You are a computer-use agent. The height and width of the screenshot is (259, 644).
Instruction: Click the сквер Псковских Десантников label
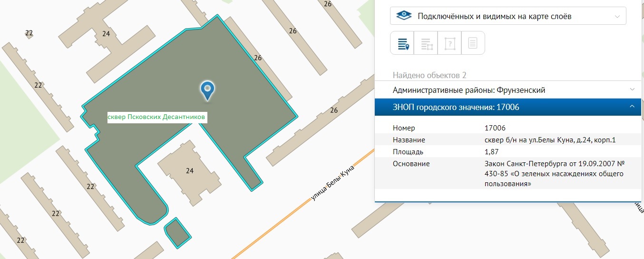157,117
